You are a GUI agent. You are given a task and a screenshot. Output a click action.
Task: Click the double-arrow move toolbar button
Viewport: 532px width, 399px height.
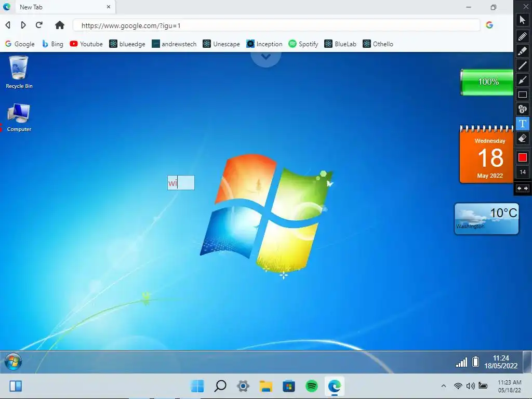click(523, 188)
